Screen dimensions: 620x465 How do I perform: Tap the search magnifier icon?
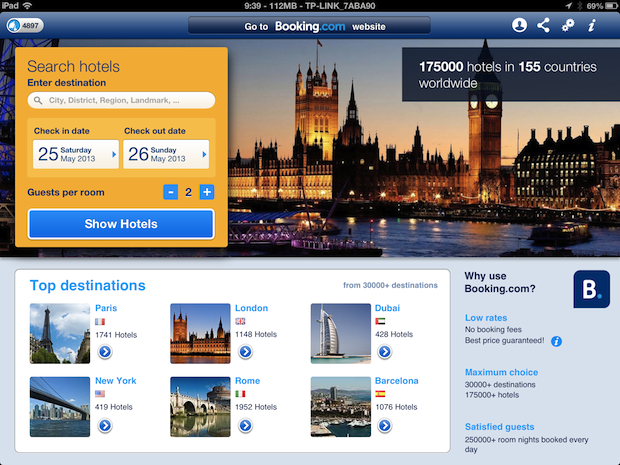tap(38, 100)
